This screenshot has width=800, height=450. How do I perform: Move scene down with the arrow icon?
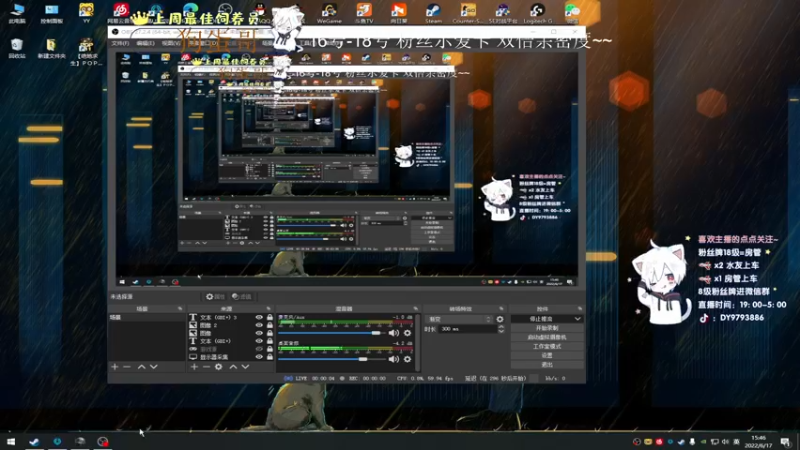point(154,367)
